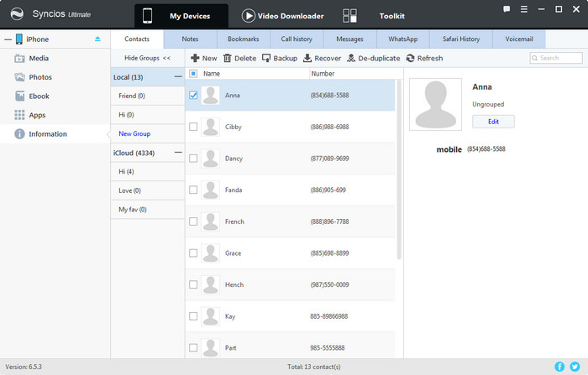588x375 pixels.
Task: Click Anna's large profile photo
Action: click(x=435, y=104)
